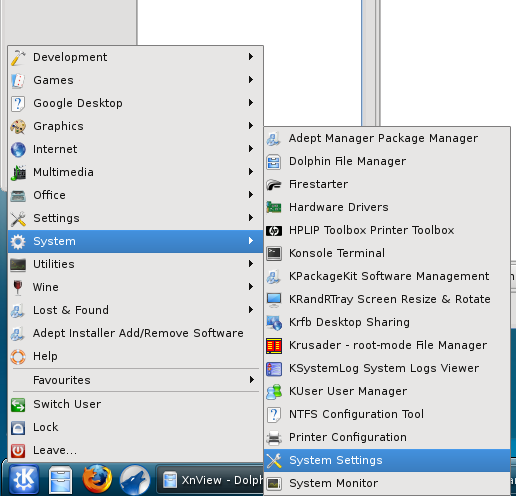
Task: Click the Lock text label
Action: 46,427
